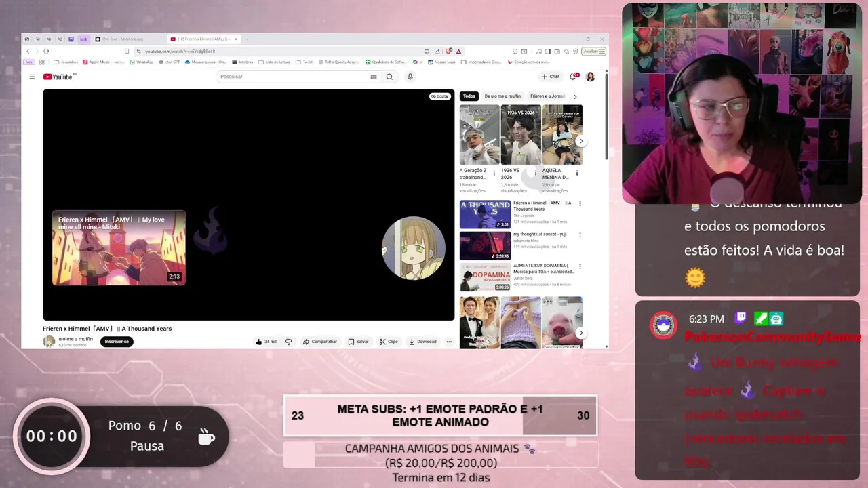Expand the Lista de Leitura bookmark folder

click(275, 62)
